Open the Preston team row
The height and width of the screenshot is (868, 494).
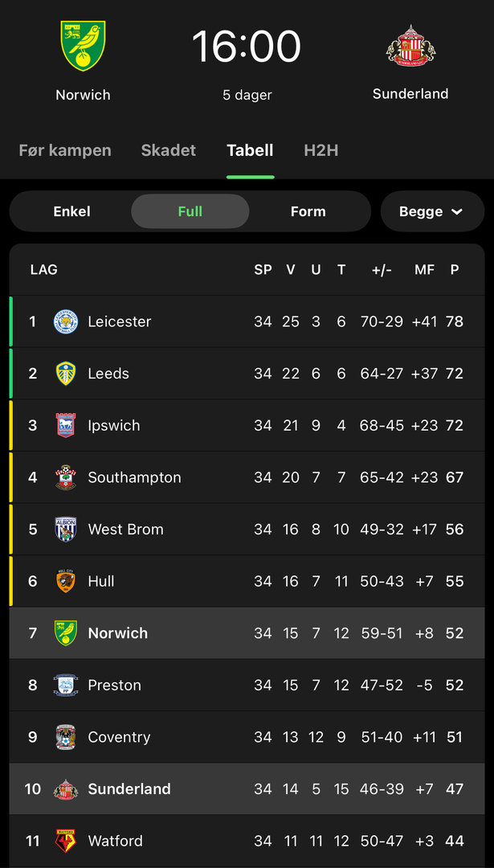247,685
